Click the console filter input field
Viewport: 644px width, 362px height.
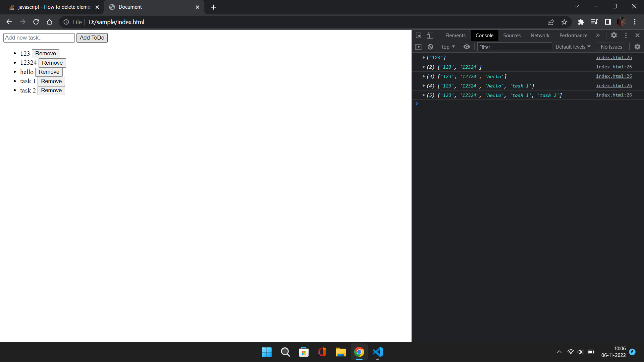pos(514,47)
